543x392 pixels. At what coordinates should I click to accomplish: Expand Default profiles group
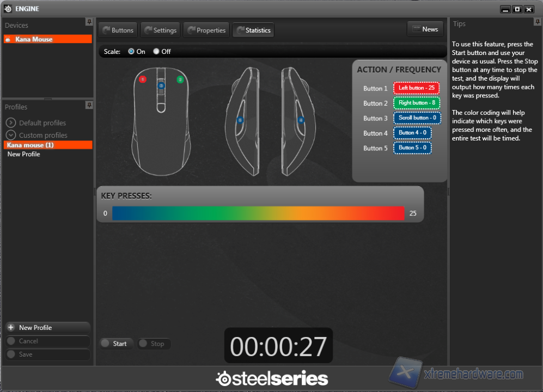10,123
